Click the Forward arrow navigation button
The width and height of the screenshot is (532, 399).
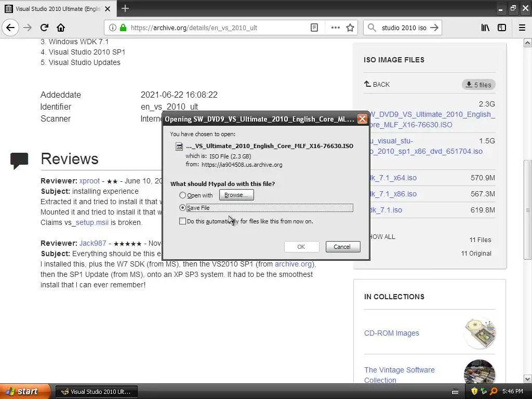(28, 28)
